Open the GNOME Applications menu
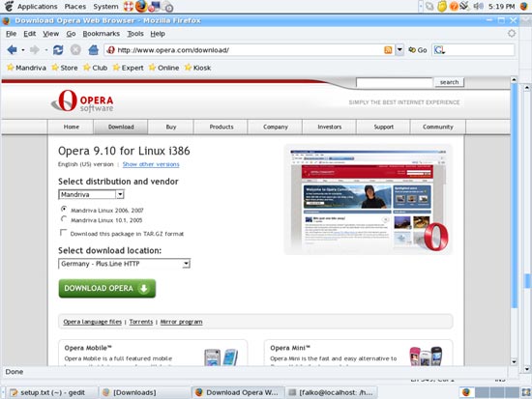 [x=31, y=6]
